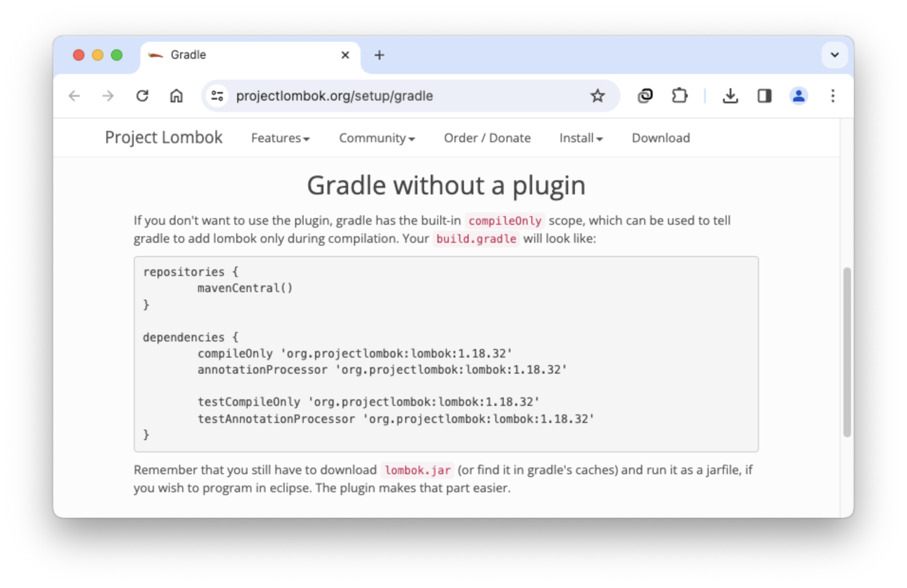Click the compileOnly lombok dependency line
This screenshot has height=588, width=907.
click(x=355, y=354)
